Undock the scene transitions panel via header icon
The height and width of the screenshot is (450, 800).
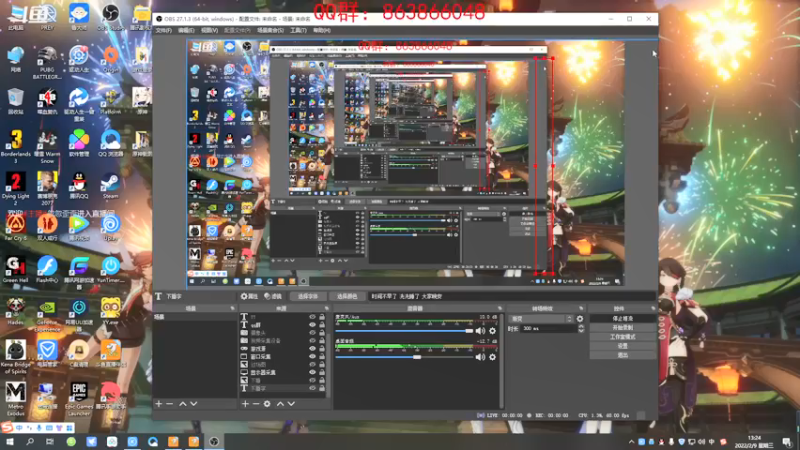pyautogui.click(x=581, y=308)
